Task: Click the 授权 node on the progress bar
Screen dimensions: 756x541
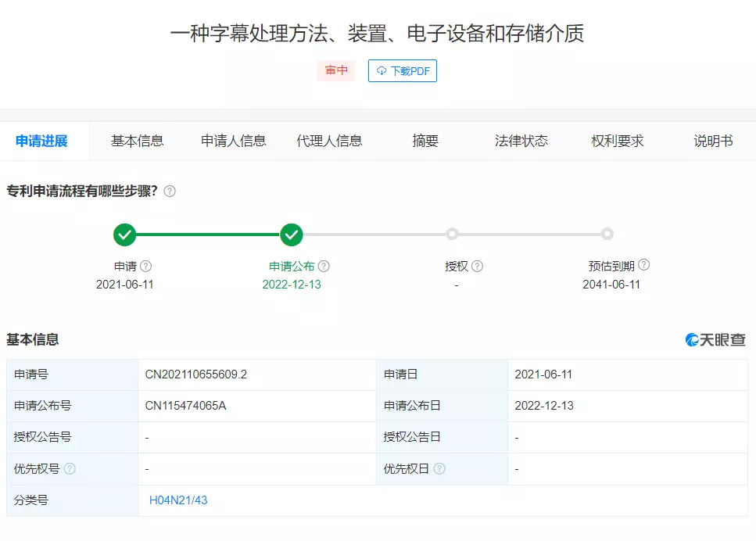Action: pyautogui.click(x=452, y=234)
